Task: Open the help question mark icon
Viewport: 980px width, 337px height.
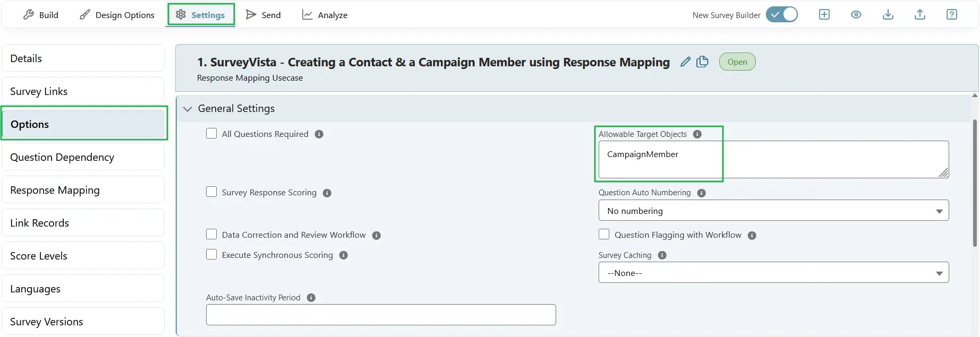Action: (951, 14)
